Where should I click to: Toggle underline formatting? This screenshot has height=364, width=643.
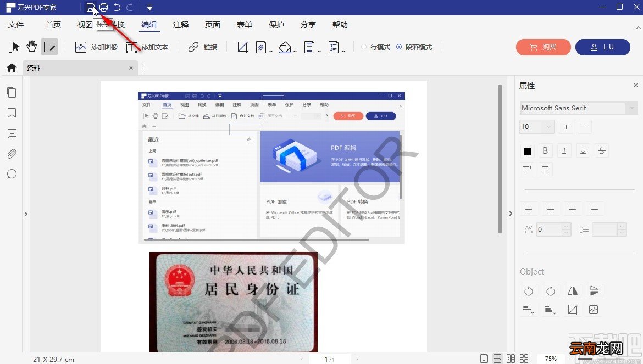(x=583, y=151)
